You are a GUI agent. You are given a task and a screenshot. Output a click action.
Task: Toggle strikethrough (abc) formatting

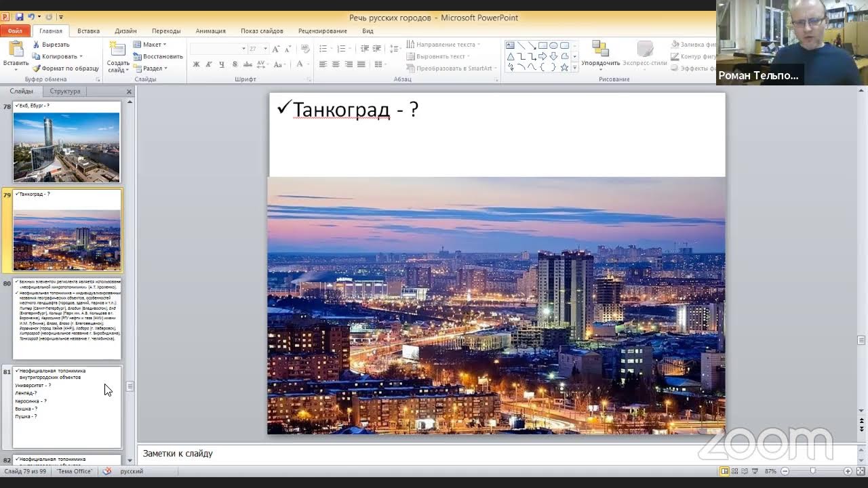pyautogui.click(x=248, y=64)
